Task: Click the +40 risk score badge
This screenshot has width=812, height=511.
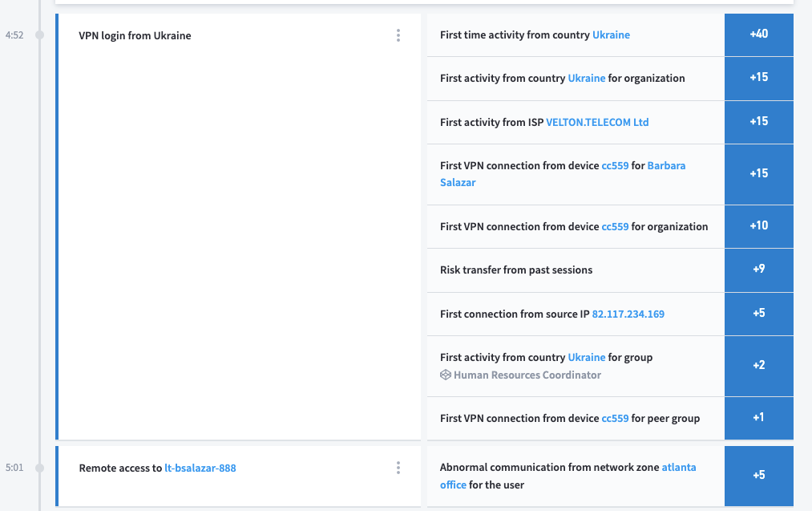Action: click(758, 34)
